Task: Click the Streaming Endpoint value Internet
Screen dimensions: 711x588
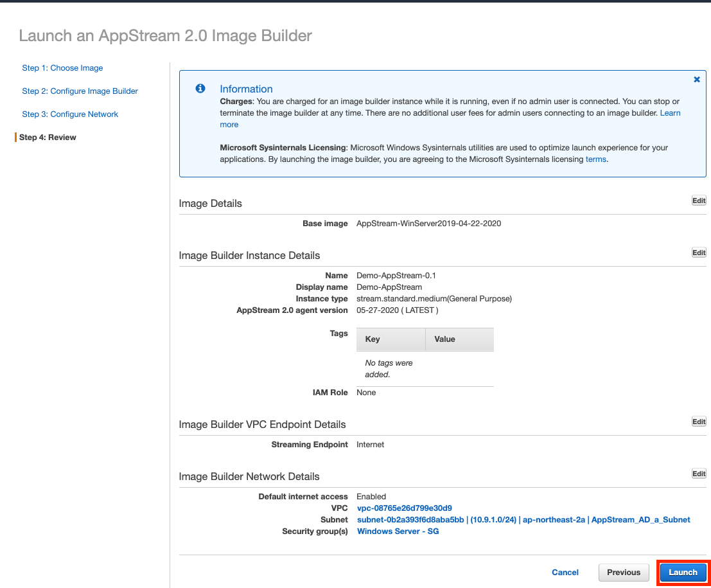Action: (x=370, y=445)
